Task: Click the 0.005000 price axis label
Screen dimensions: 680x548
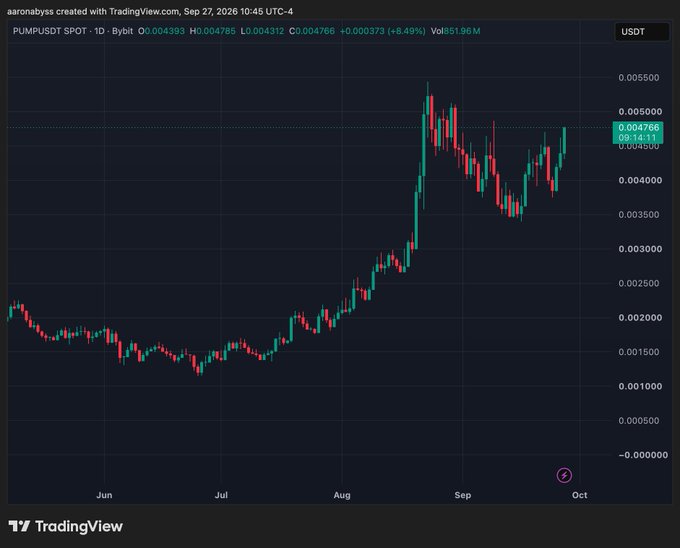Action: pyautogui.click(x=640, y=112)
